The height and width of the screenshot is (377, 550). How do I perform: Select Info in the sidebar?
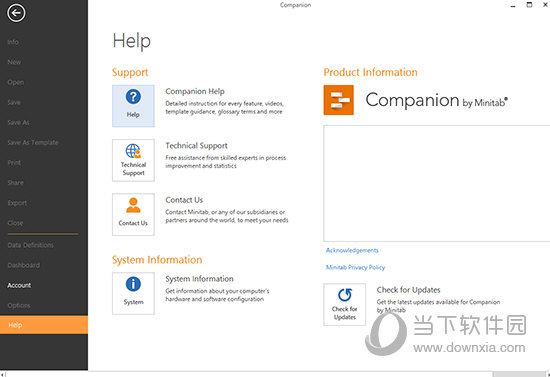tap(13, 42)
